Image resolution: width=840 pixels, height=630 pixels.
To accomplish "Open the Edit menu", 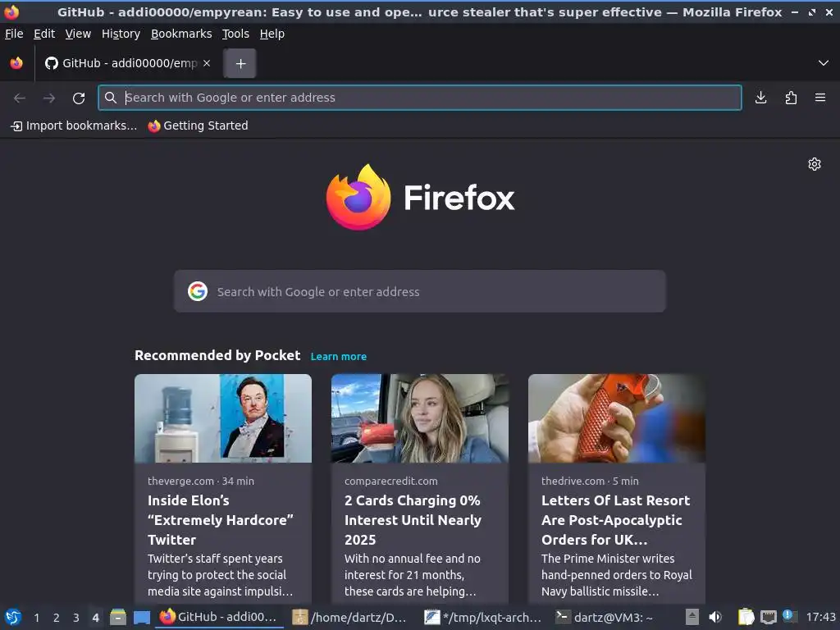I will point(44,34).
